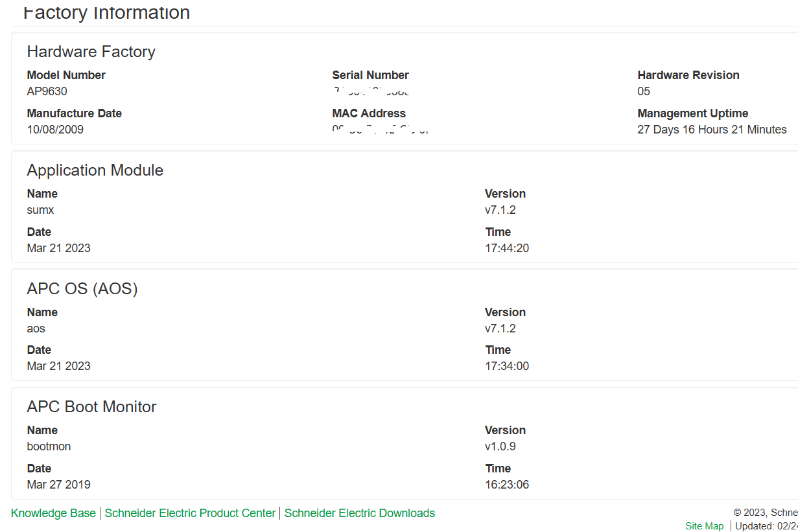798x532 pixels.
Task: Open Schneider Electric Downloads link
Action: (360, 513)
